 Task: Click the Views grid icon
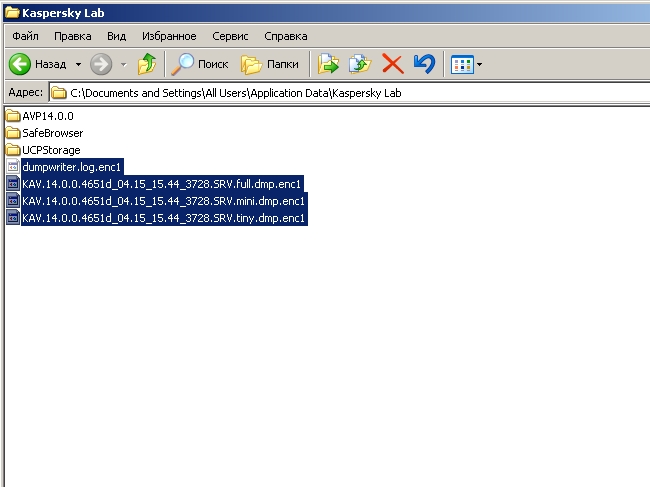462,64
